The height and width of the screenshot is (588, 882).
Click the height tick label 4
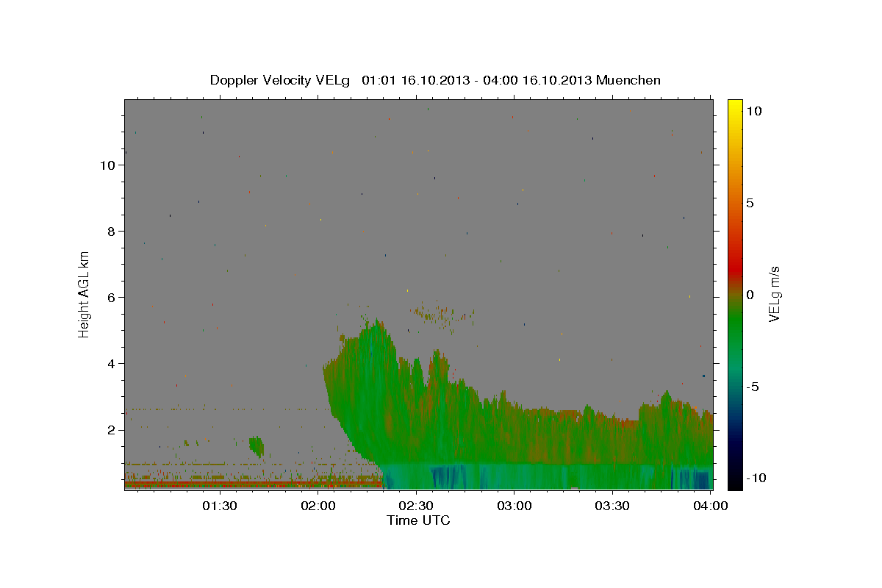(x=112, y=364)
